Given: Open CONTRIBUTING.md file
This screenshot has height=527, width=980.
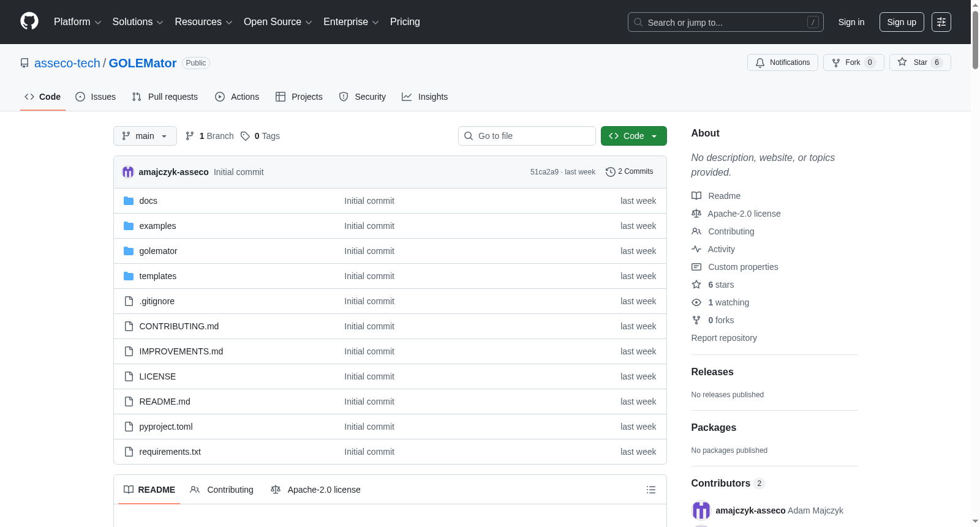Looking at the screenshot, I should point(179,326).
